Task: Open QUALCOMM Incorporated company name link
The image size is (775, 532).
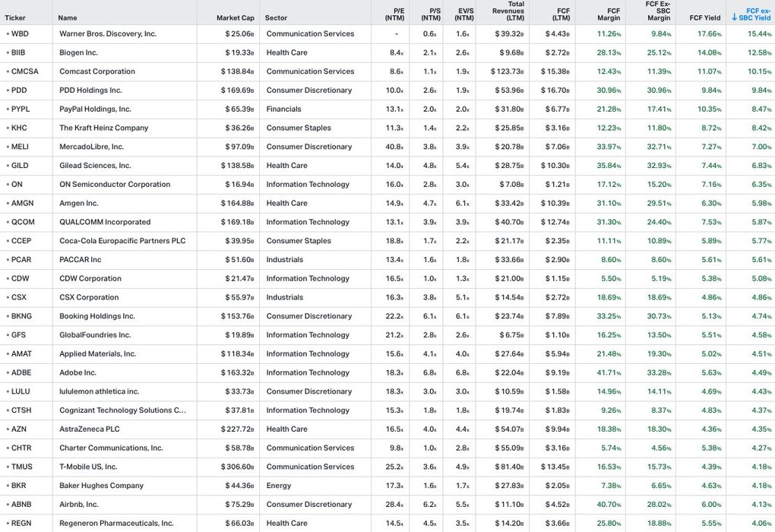Action: coord(105,222)
